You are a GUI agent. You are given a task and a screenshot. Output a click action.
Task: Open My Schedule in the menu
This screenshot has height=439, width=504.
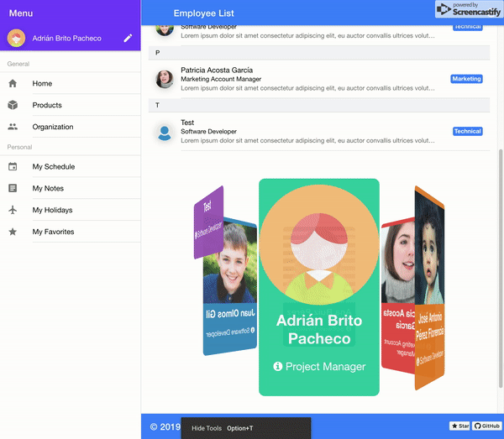[71, 167]
